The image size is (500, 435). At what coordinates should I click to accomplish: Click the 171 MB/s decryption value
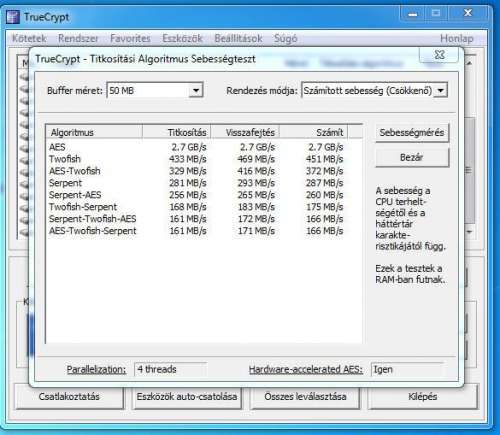pyautogui.click(x=256, y=231)
